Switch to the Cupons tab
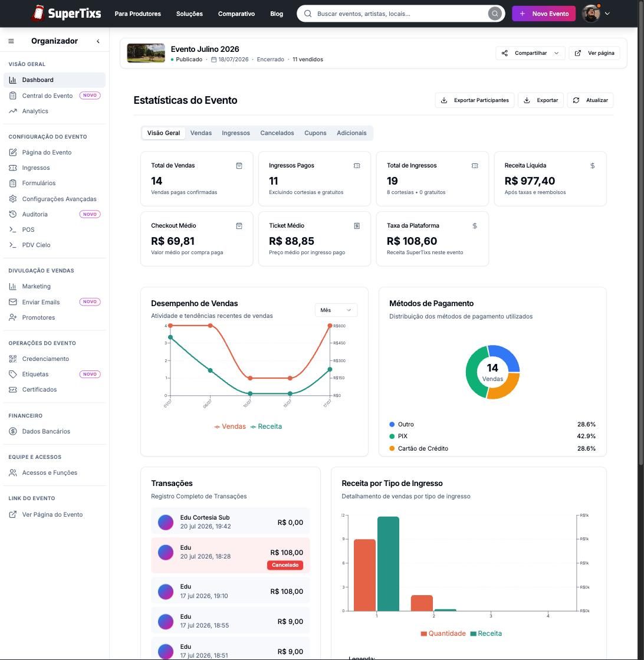The height and width of the screenshot is (660, 644). (316, 133)
